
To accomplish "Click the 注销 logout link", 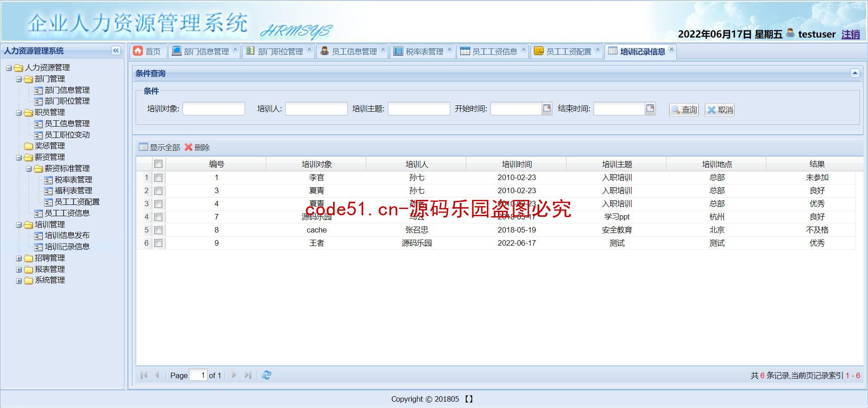I will coord(850,34).
